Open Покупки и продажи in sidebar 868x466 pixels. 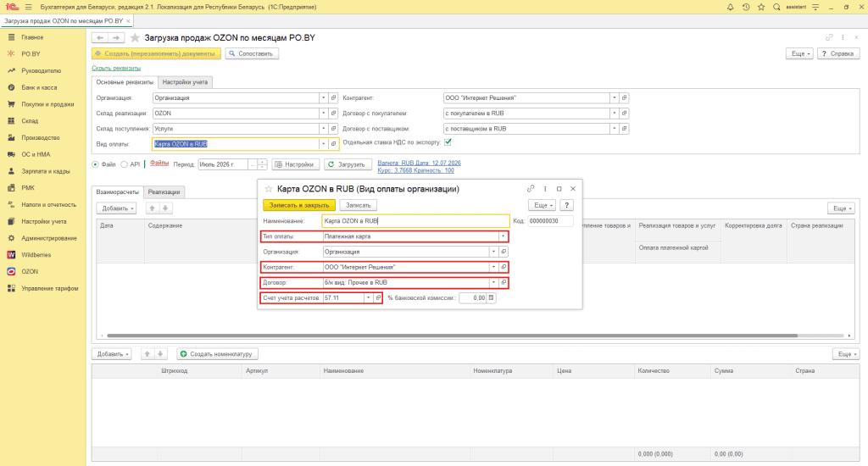click(47, 104)
